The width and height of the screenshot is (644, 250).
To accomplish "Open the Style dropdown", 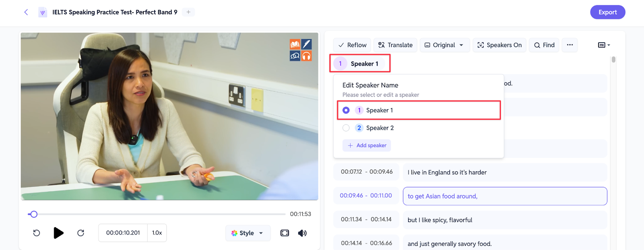I will click(248, 233).
